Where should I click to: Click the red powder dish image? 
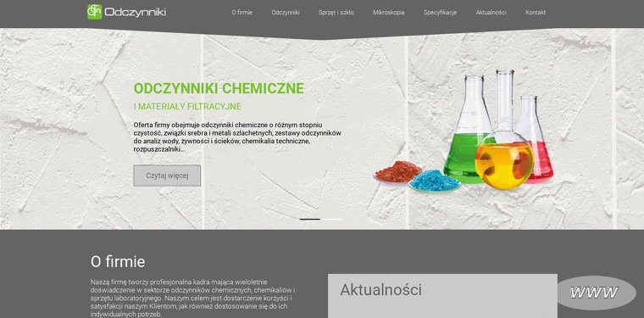(x=398, y=172)
